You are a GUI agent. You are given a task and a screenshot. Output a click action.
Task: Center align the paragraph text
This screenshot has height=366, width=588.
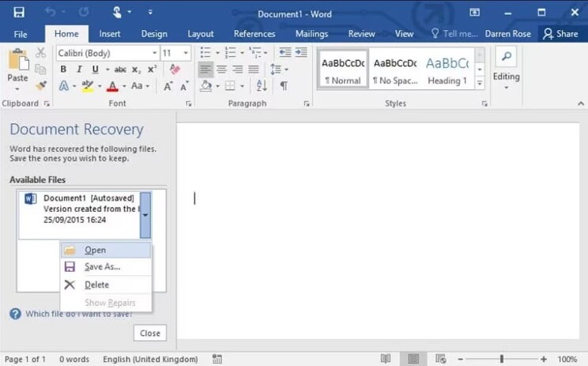(x=222, y=70)
